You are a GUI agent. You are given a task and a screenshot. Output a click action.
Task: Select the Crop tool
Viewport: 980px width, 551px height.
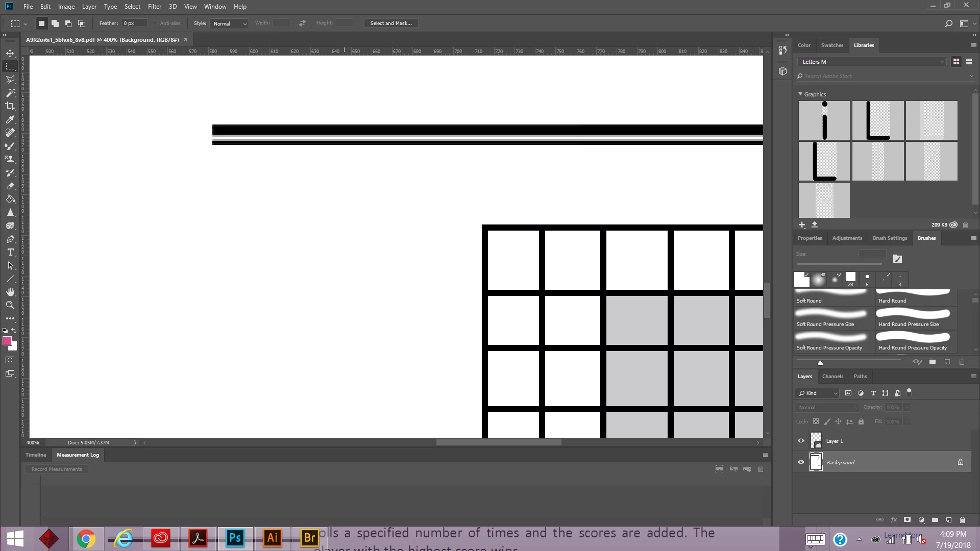click(10, 106)
